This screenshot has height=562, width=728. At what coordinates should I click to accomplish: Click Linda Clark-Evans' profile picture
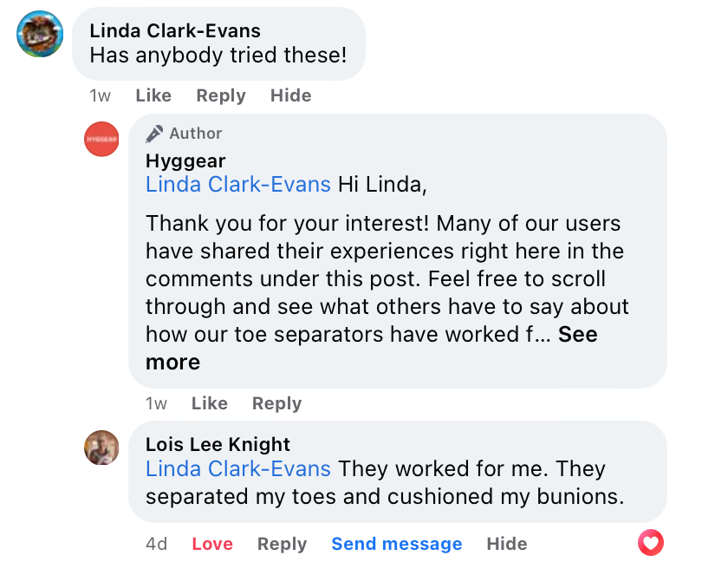(40, 34)
